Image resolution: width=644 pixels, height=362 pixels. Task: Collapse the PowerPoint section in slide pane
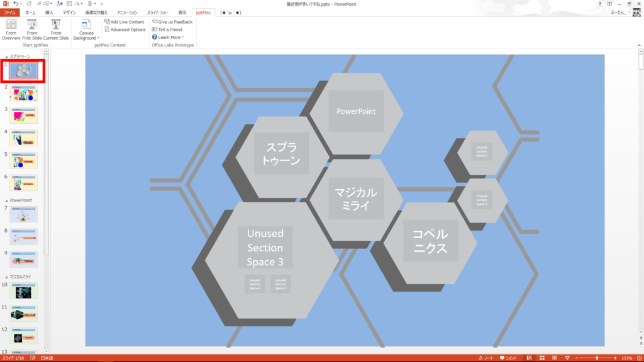6,200
